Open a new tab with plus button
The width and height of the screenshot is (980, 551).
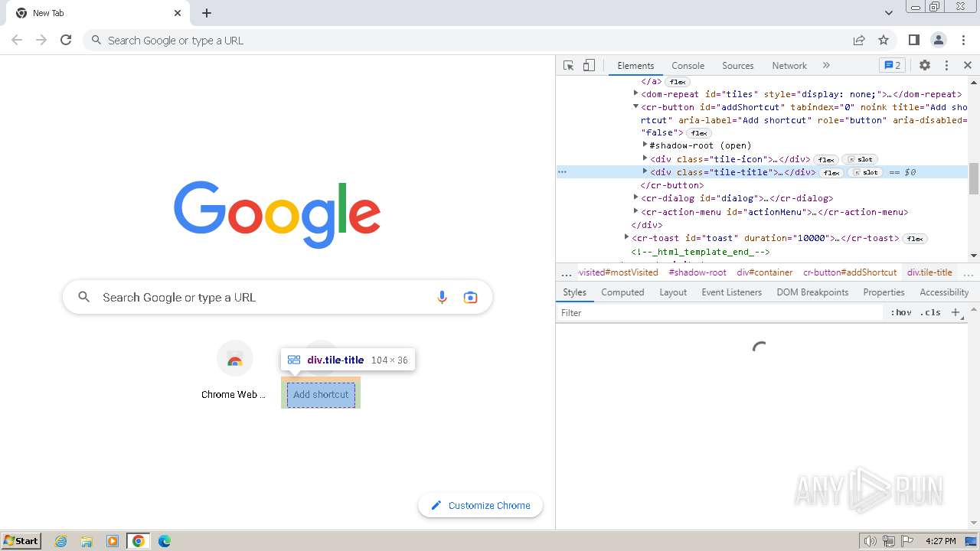[207, 13]
